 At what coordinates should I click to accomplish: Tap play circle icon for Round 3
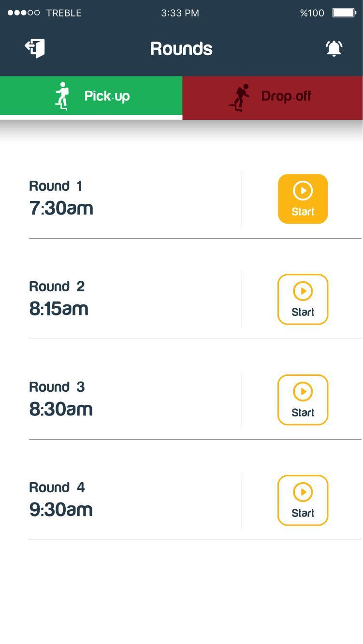pos(303,392)
